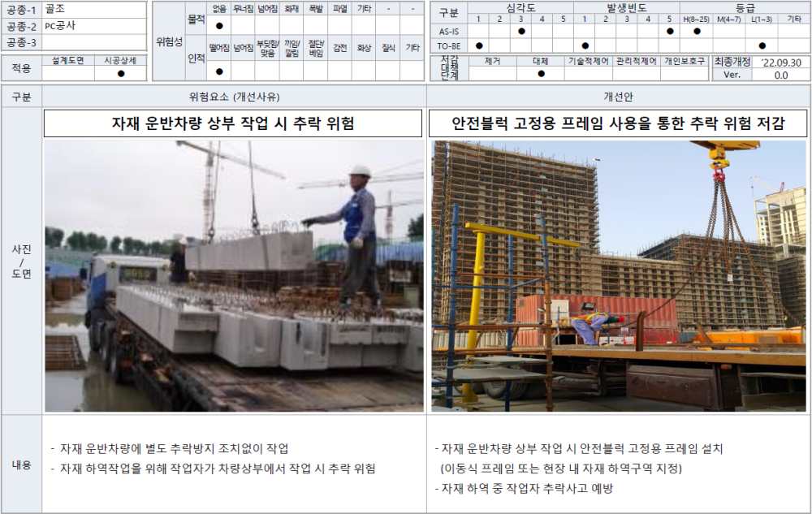Click the AS-IS dot under 발생빈도 5
812x514 pixels.
[670, 31]
